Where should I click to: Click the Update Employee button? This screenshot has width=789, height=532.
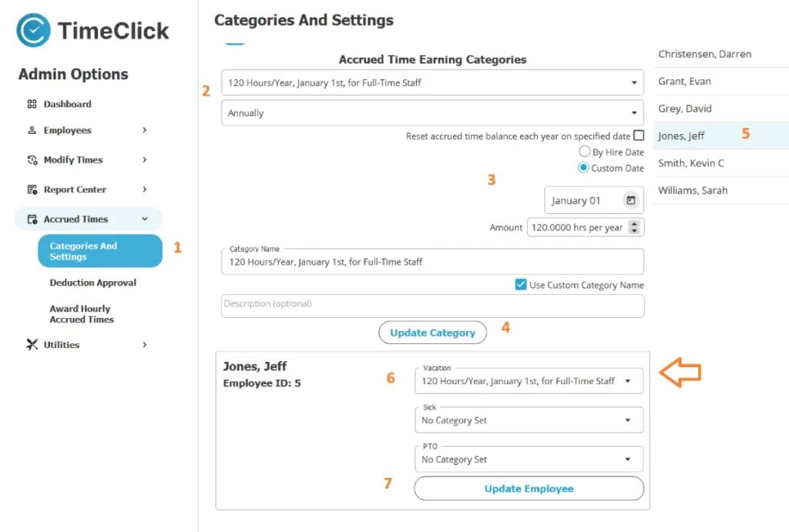click(529, 489)
